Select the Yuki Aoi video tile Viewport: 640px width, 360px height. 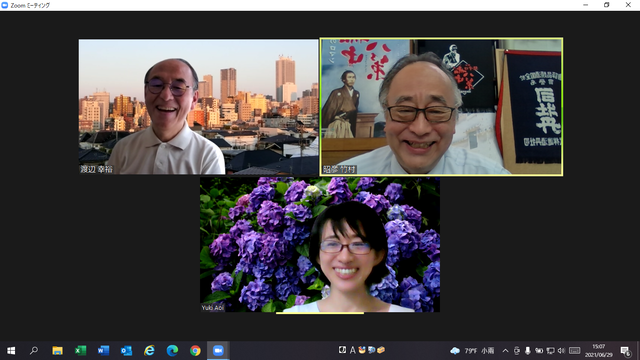(x=320, y=245)
